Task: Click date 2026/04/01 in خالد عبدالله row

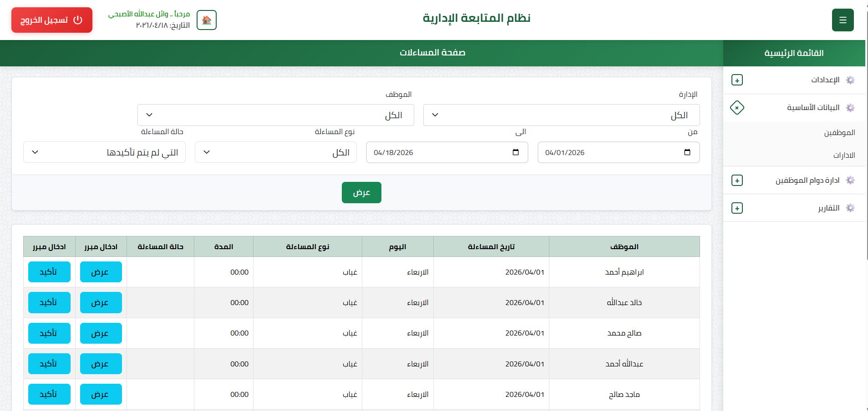Action: [524, 302]
